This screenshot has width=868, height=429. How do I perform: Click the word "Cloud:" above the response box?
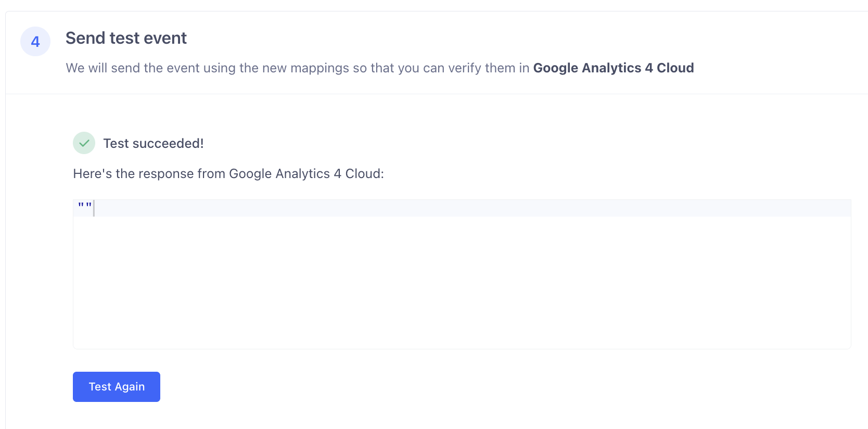click(364, 174)
